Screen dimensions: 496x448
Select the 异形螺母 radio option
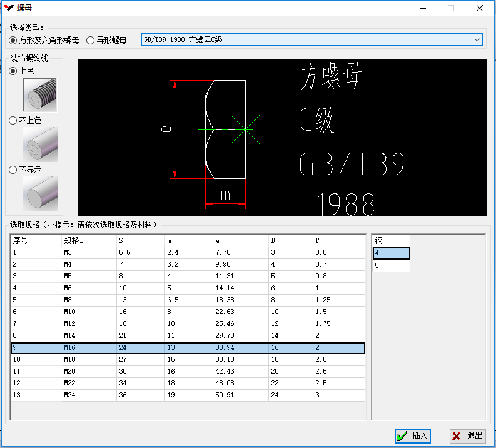tap(91, 40)
